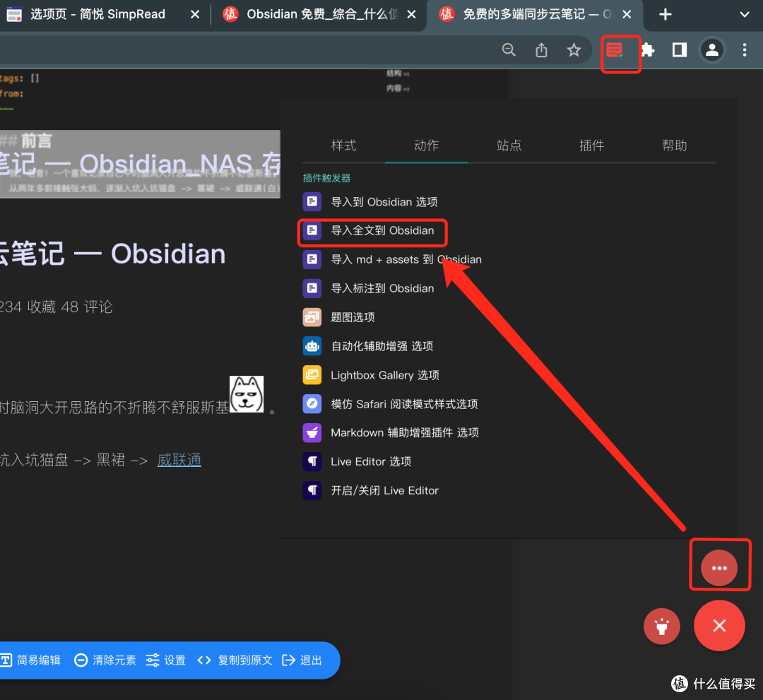Toggle 开启/关闭 Live Editor

pyautogui.click(x=384, y=490)
